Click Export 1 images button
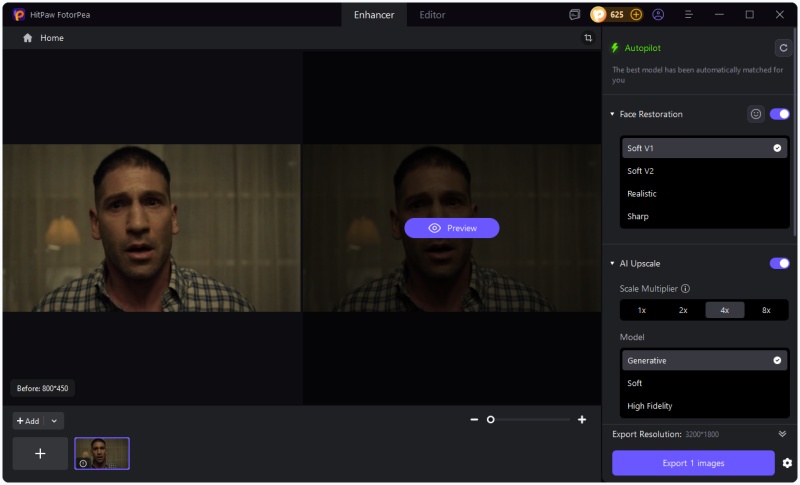 pyautogui.click(x=693, y=463)
